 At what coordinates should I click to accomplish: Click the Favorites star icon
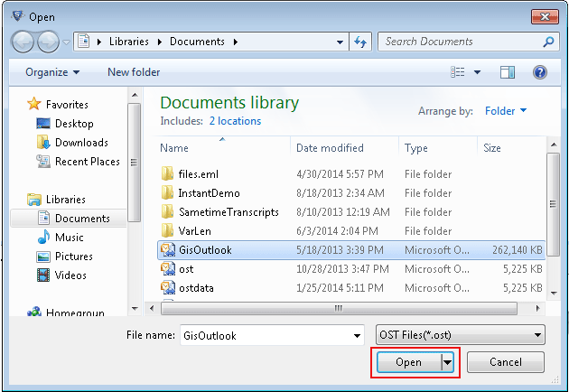pos(33,104)
